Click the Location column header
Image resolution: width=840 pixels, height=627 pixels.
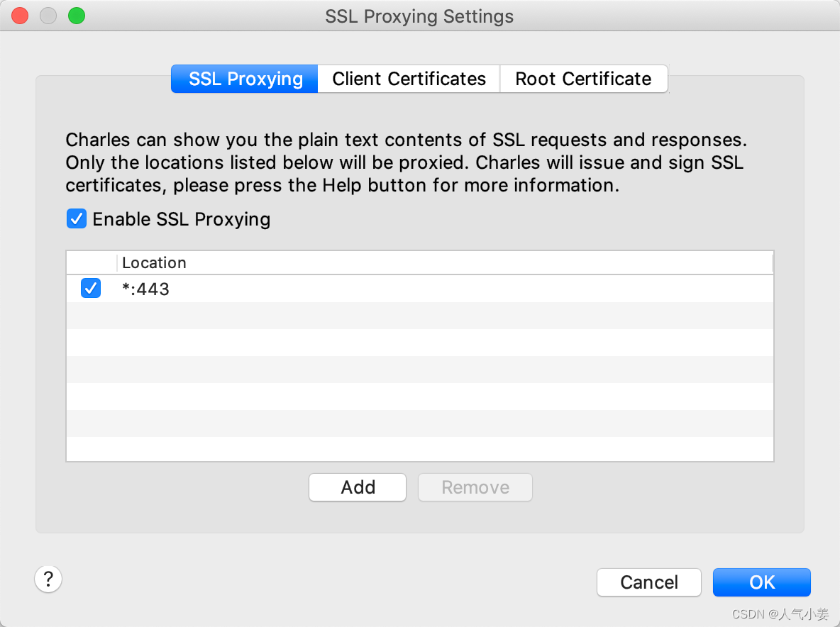point(154,262)
